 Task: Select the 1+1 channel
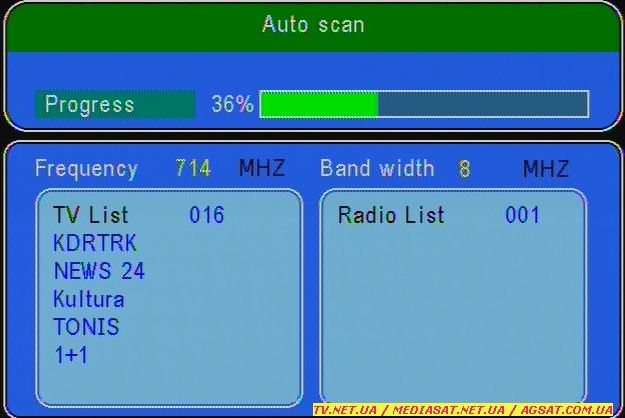tap(71, 355)
